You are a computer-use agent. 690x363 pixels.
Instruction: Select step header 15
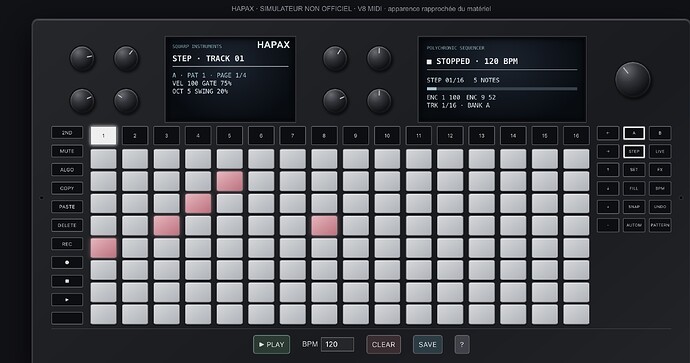click(545, 136)
